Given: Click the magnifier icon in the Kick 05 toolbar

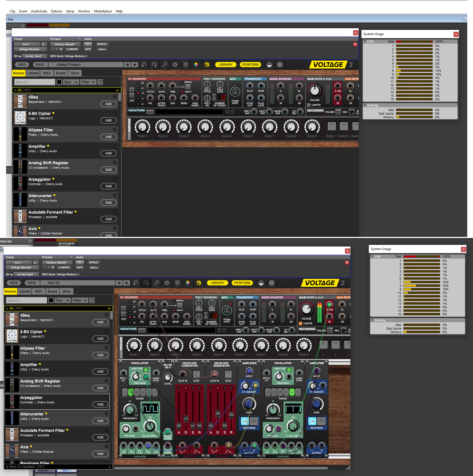Looking at the screenshot, I should (x=157, y=283).
